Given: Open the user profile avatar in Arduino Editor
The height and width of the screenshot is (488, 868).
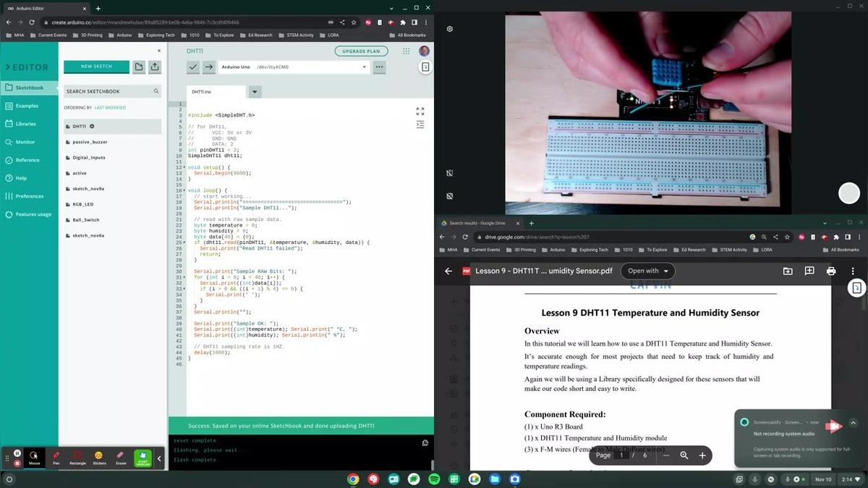Looking at the screenshot, I should (x=424, y=51).
